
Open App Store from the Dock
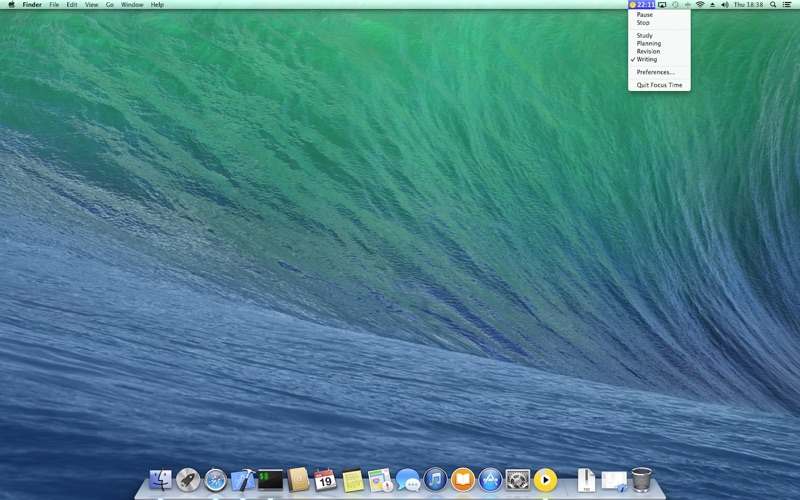(x=490, y=480)
